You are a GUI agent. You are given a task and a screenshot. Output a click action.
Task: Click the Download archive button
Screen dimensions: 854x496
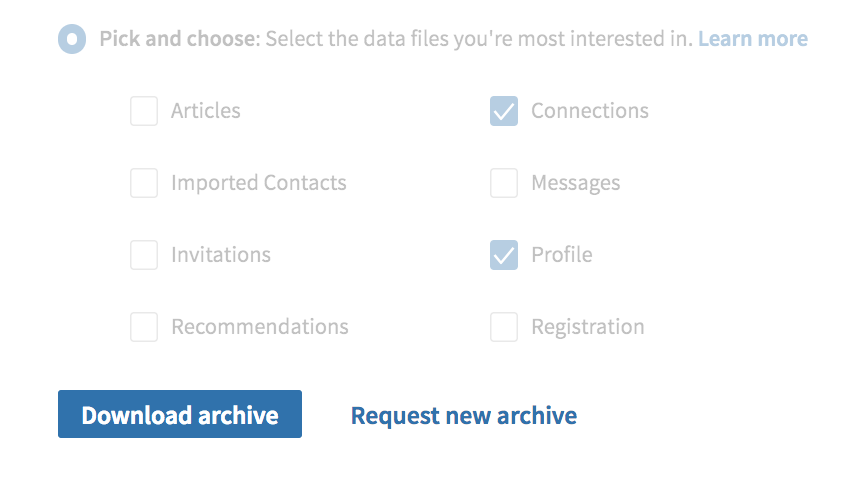click(x=180, y=414)
